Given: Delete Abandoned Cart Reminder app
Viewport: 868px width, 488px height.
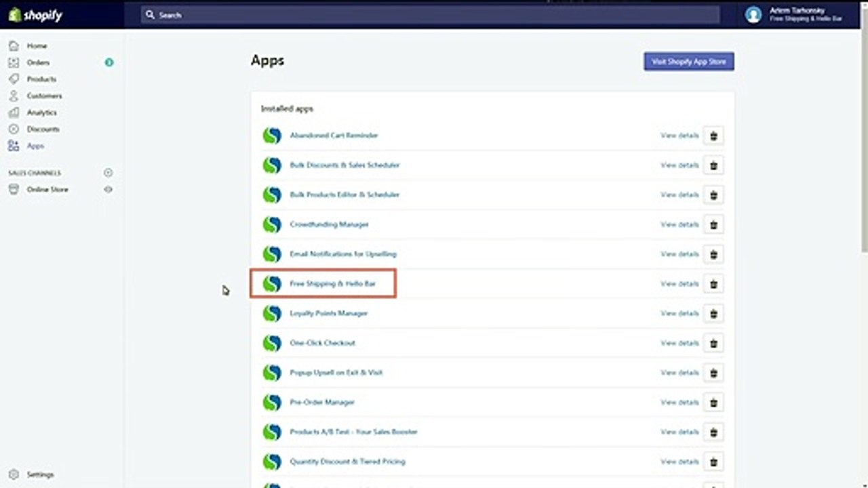Looking at the screenshot, I should tap(713, 136).
